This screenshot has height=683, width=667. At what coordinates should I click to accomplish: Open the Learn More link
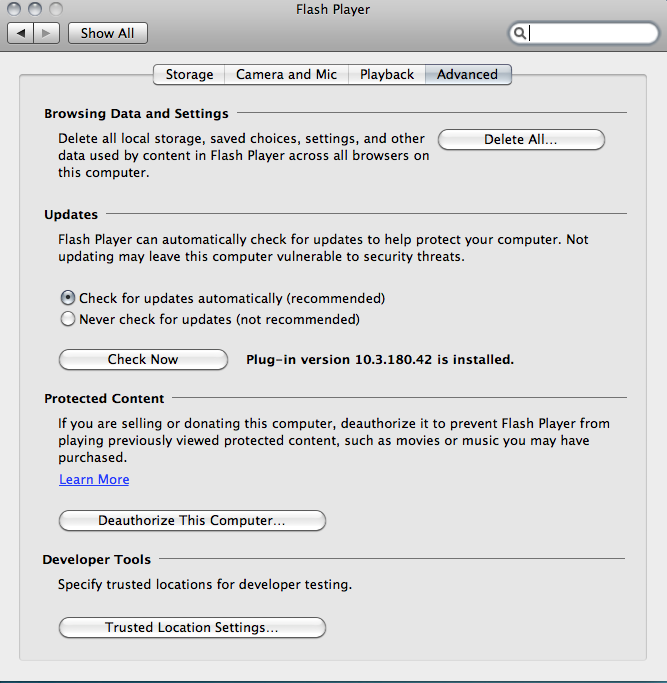click(x=94, y=479)
